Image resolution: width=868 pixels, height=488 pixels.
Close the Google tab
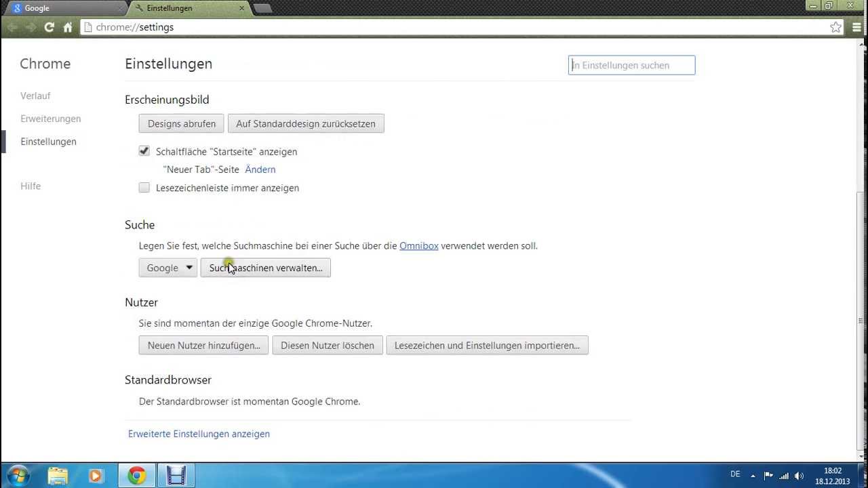[x=119, y=8]
